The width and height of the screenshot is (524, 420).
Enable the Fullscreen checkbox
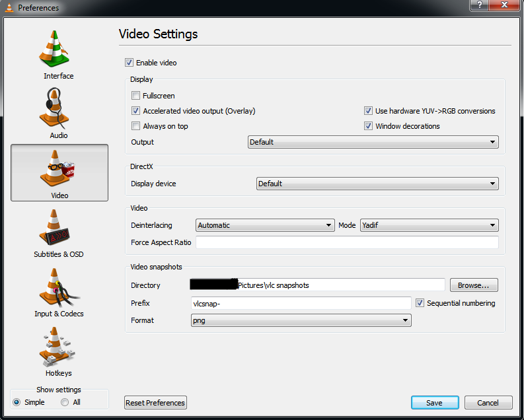click(x=135, y=96)
